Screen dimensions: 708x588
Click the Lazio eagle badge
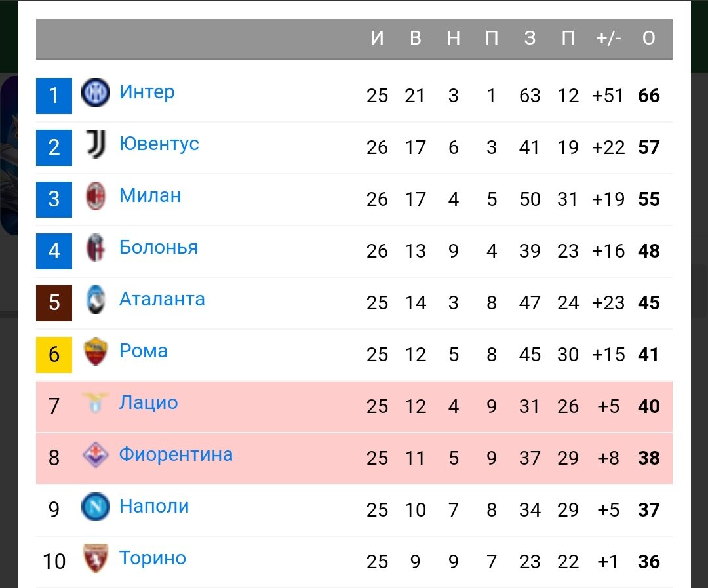(94, 403)
